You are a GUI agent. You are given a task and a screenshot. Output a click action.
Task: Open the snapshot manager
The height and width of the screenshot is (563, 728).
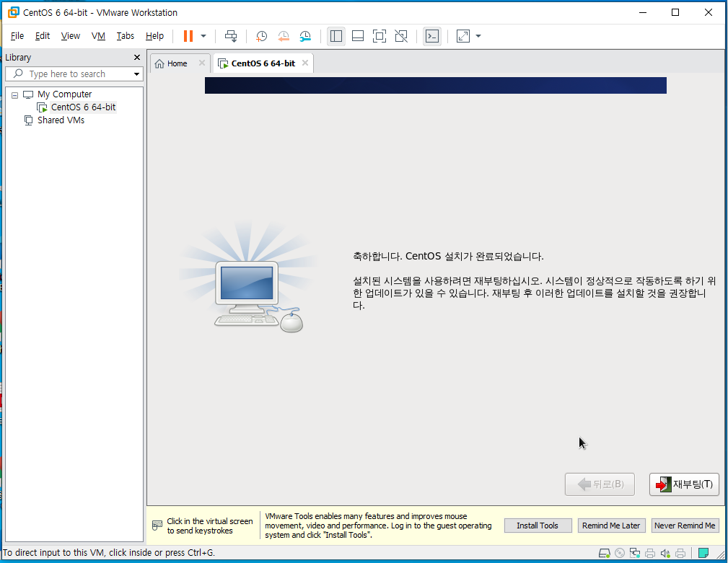[x=305, y=36]
